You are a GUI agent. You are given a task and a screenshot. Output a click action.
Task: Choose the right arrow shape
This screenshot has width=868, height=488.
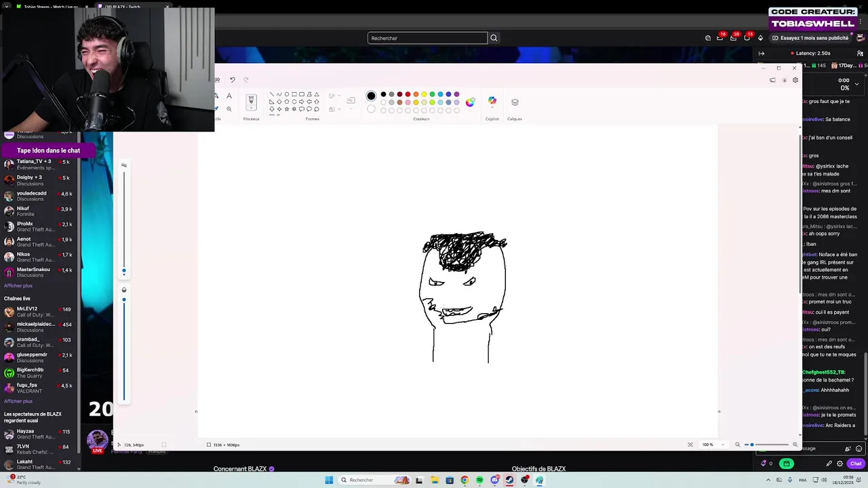click(301, 102)
